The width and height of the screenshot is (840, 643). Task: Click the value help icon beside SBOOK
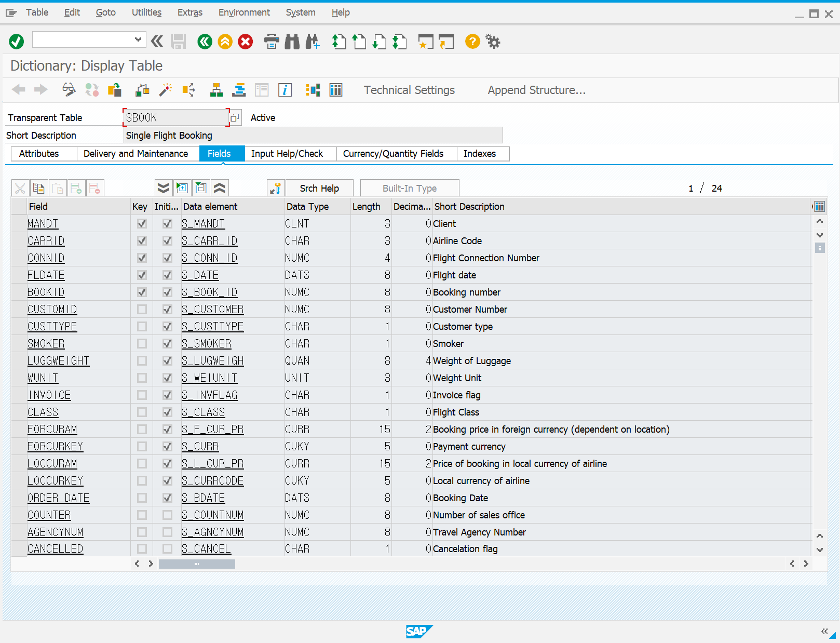pos(235,118)
